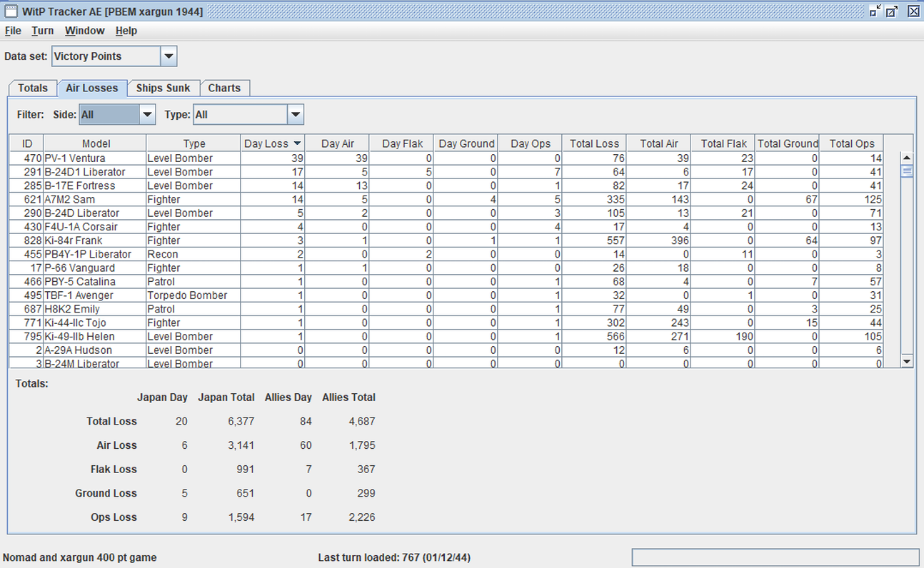Click the Day Loss sort arrow

(298, 143)
